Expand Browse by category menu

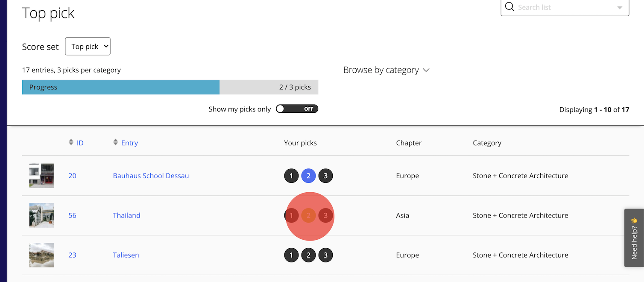click(386, 70)
